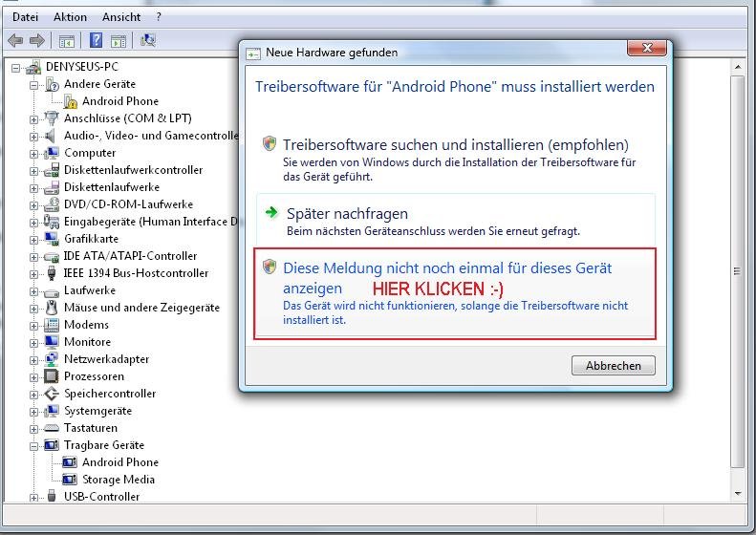Click the action pane toolbar icon
The width and height of the screenshot is (756, 535).
[x=119, y=41]
